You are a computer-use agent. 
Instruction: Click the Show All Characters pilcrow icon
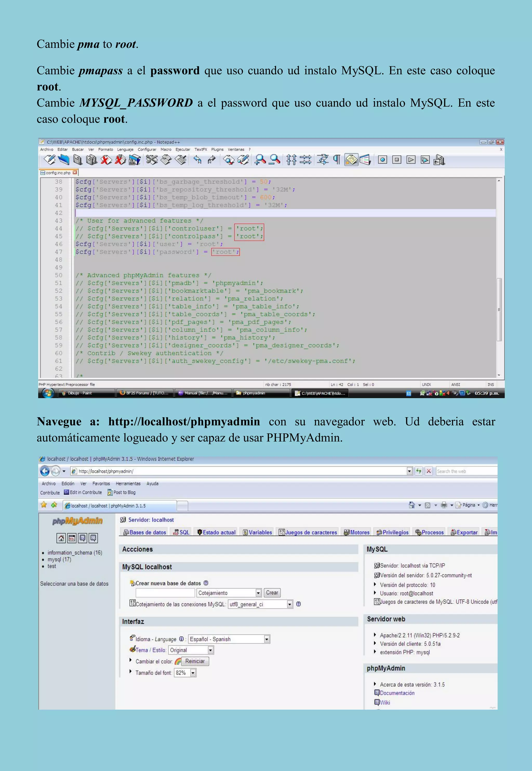click(x=337, y=160)
